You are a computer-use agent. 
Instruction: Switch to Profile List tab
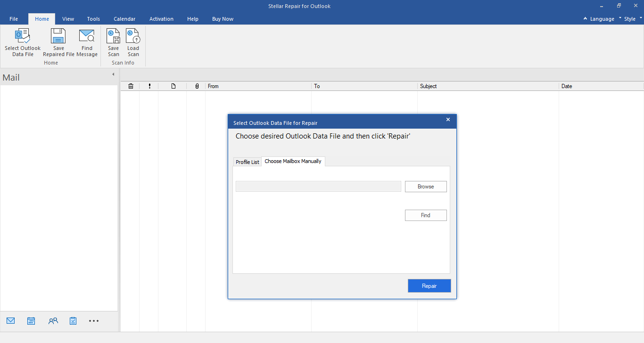click(x=248, y=162)
